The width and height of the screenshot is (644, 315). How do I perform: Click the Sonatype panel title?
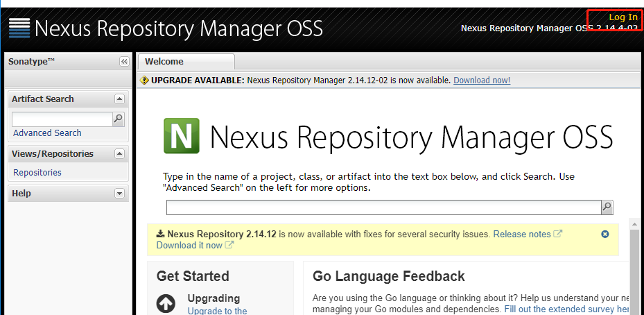point(32,62)
